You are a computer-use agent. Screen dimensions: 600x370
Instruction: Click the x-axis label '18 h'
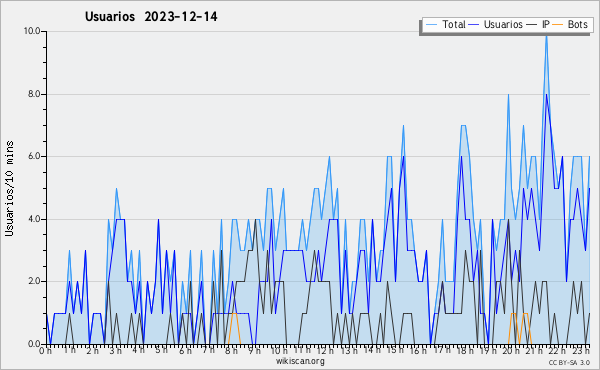pos(465,351)
